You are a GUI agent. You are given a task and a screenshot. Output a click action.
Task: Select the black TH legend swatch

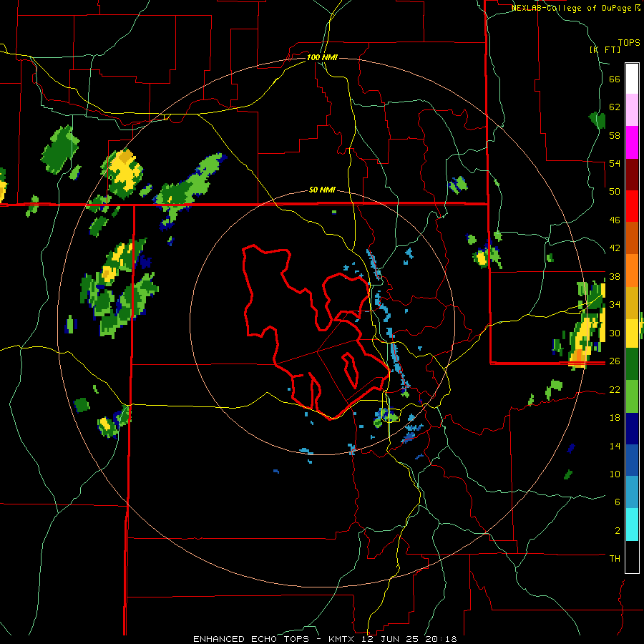[632, 557]
